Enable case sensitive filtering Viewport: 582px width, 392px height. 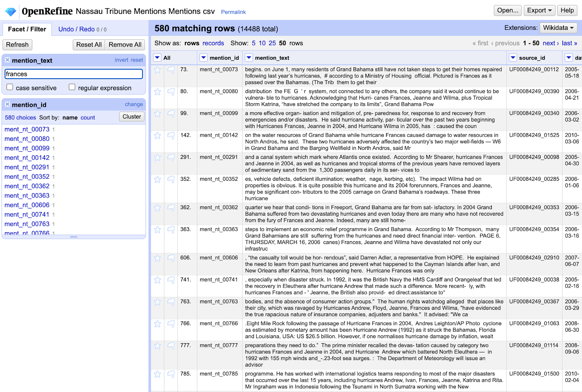tap(10, 87)
